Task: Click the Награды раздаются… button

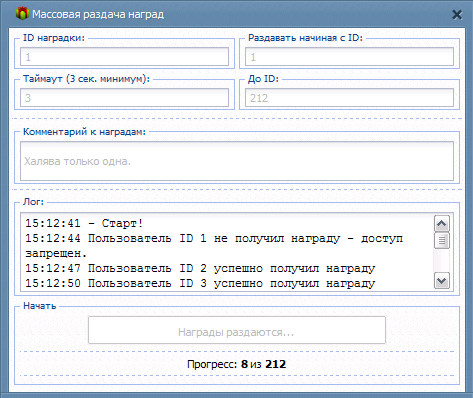Action: 237,330
